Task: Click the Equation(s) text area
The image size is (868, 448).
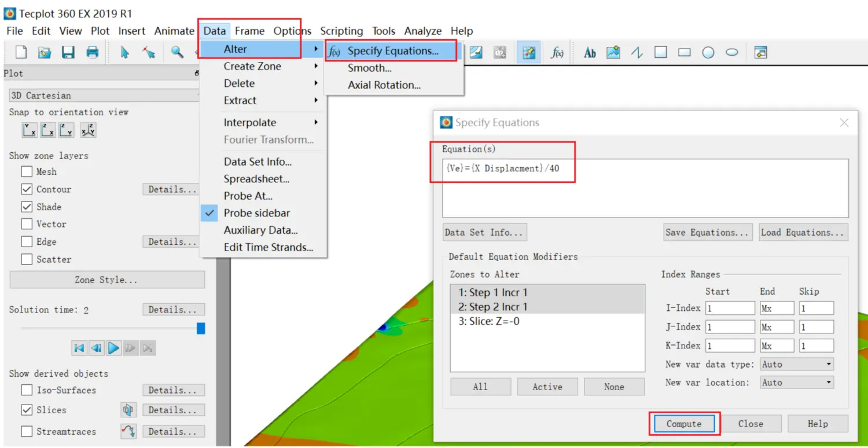Action: (x=645, y=188)
